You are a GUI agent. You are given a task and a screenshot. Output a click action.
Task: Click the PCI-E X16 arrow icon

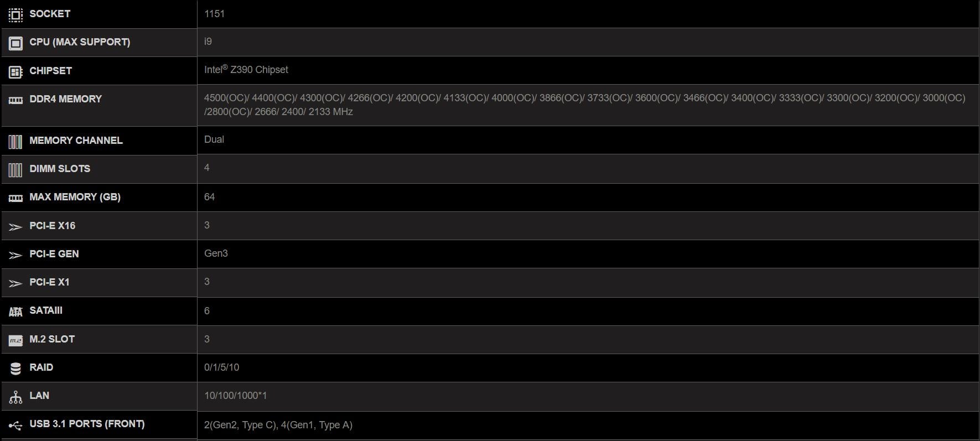click(x=15, y=227)
